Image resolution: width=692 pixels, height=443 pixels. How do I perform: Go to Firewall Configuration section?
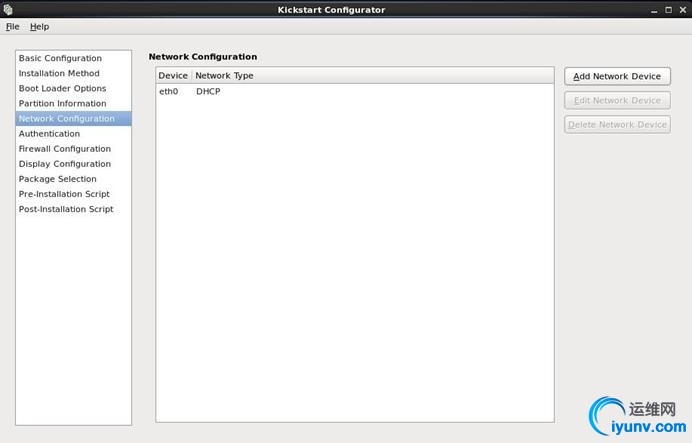pyautogui.click(x=73, y=149)
